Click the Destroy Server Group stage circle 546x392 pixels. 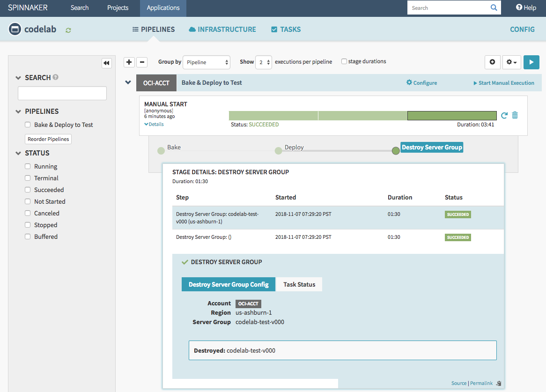(396, 151)
